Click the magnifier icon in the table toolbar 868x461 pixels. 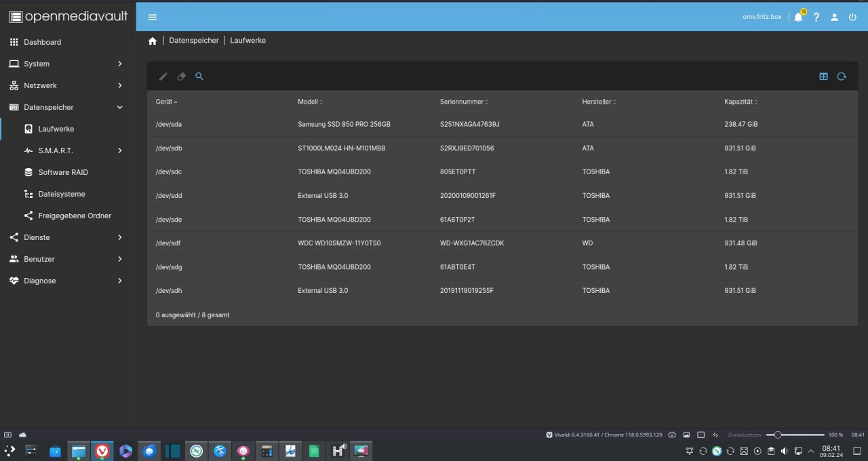199,77
